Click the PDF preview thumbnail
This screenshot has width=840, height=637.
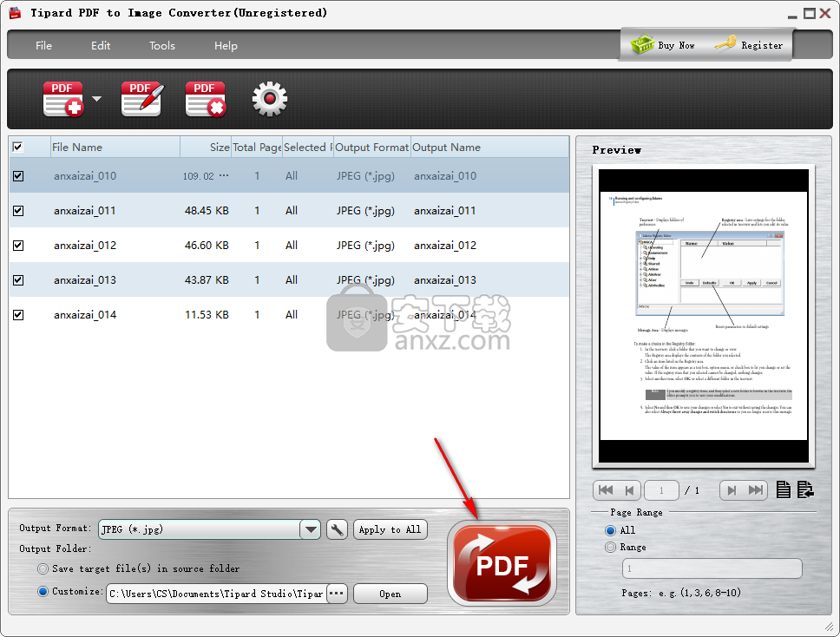704,316
